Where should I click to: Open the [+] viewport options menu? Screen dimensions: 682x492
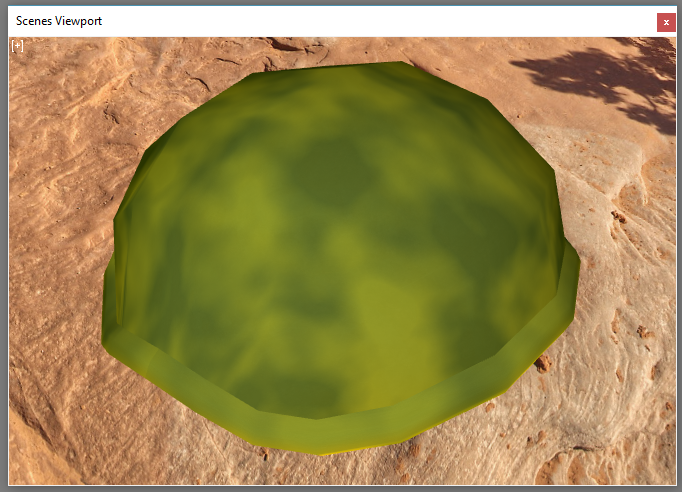coord(17,46)
